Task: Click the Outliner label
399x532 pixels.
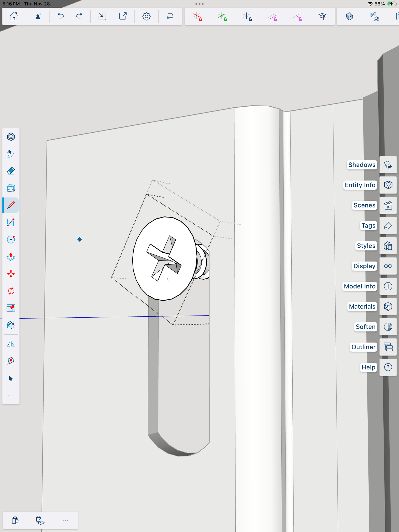Action: point(363,347)
